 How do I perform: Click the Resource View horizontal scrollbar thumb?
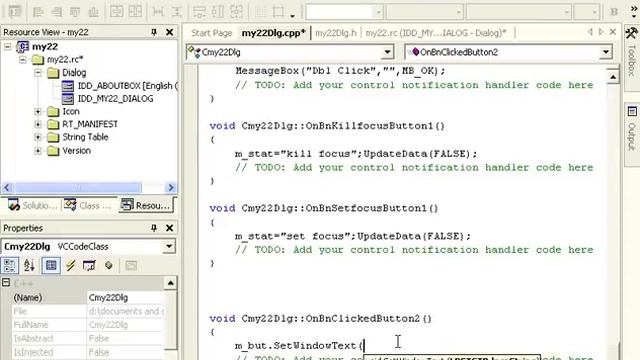(78, 188)
